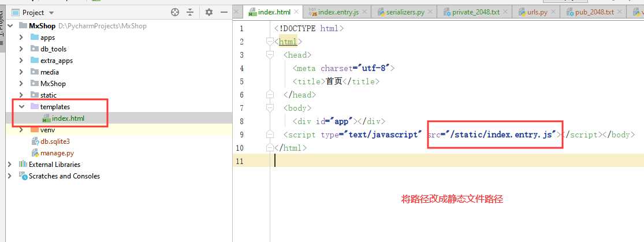Collapse the templates folder
This screenshot has height=242, width=644.
pos(21,106)
